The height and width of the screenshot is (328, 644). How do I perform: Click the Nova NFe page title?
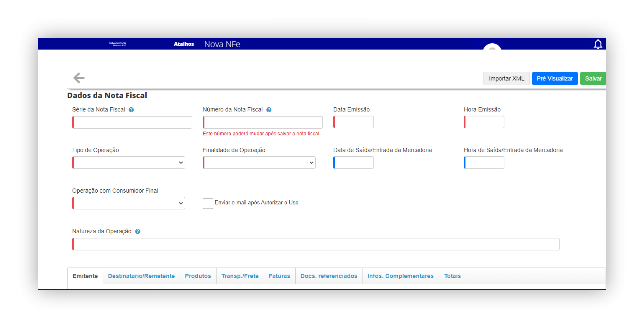pyautogui.click(x=222, y=44)
